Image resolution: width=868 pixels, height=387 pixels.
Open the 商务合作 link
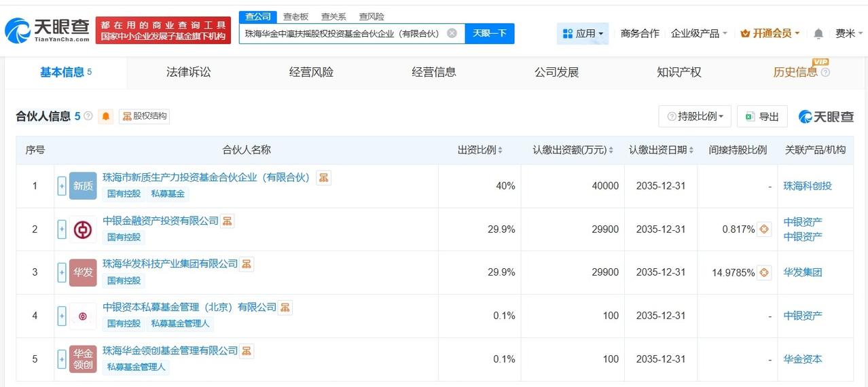click(x=640, y=33)
